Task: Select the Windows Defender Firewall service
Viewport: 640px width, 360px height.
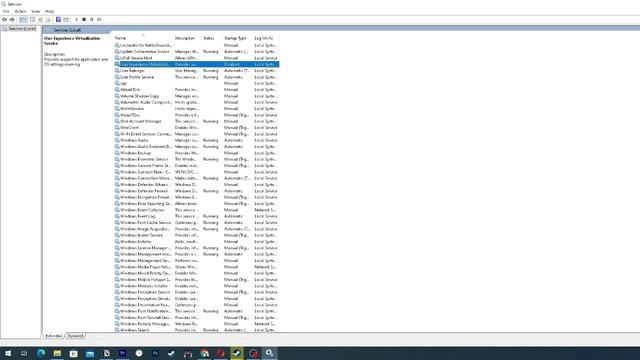Action: pos(197,191)
